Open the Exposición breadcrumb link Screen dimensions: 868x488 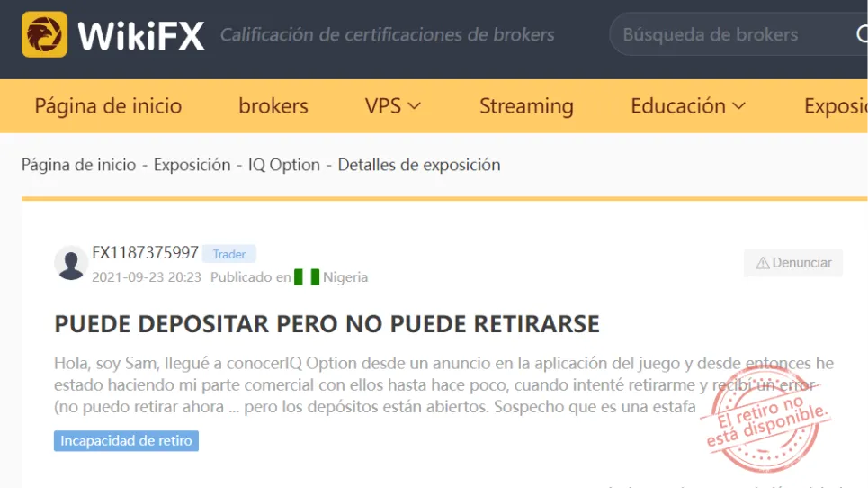click(x=192, y=165)
